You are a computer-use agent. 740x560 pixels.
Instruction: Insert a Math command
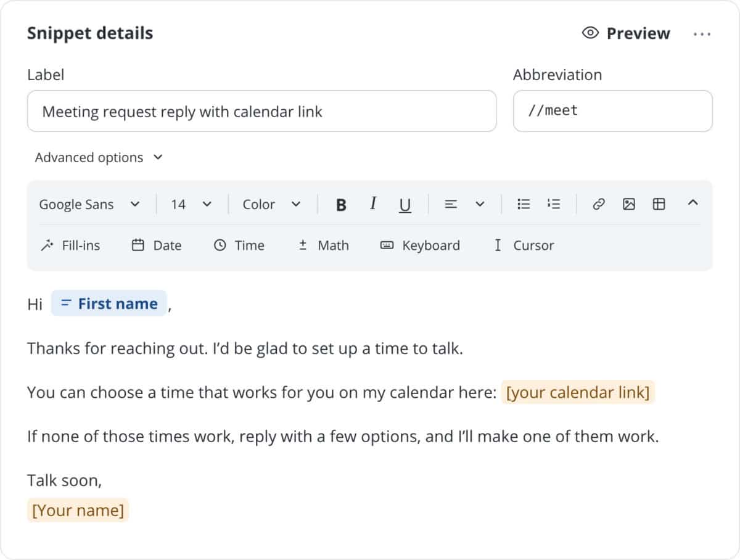pos(323,245)
